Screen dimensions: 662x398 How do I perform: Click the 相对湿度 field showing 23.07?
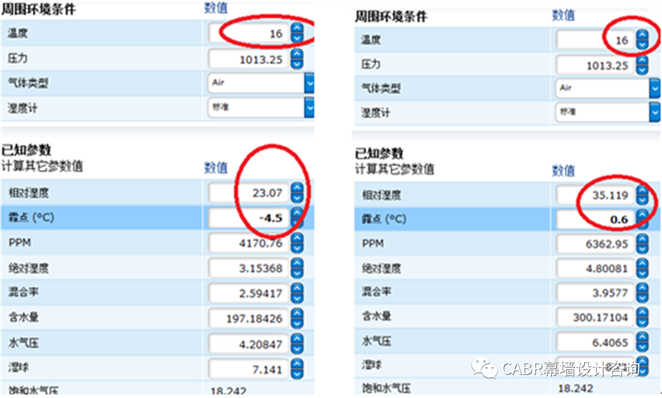(x=249, y=193)
